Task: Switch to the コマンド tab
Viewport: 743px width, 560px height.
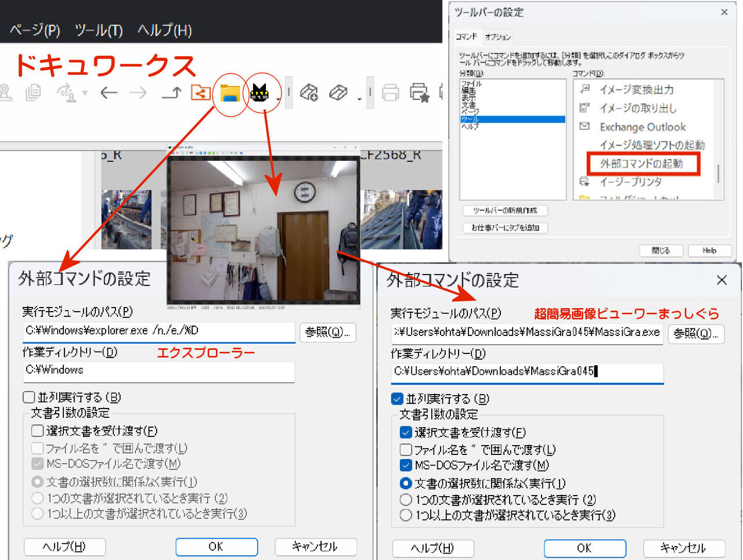Action: point(466,37)
